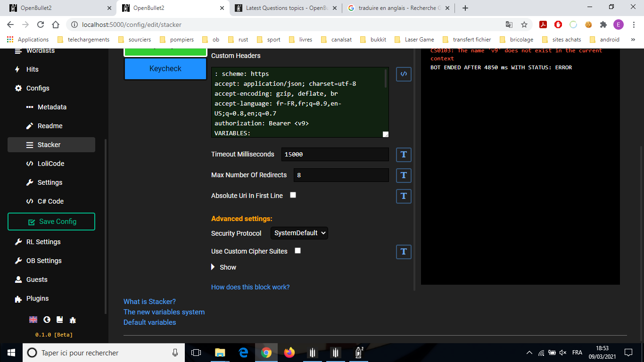Open the What is Stacker link

pyautogui.click(x=149, y=302)
